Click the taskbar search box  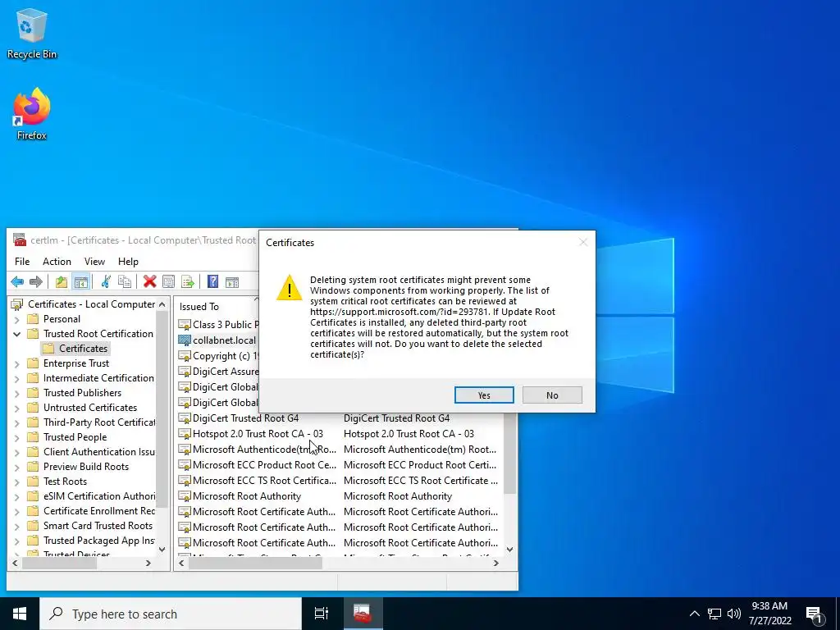[x=171, y=614]
